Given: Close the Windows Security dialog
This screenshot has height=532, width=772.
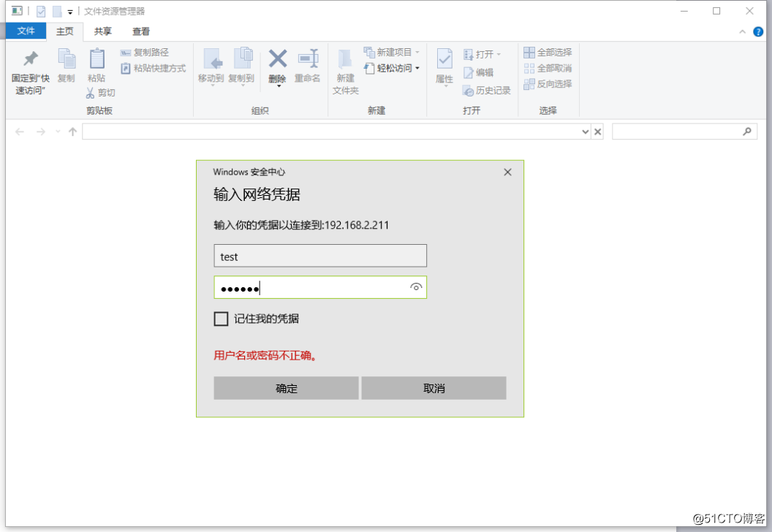Looking at the screenshot, I should click(507, 172).
